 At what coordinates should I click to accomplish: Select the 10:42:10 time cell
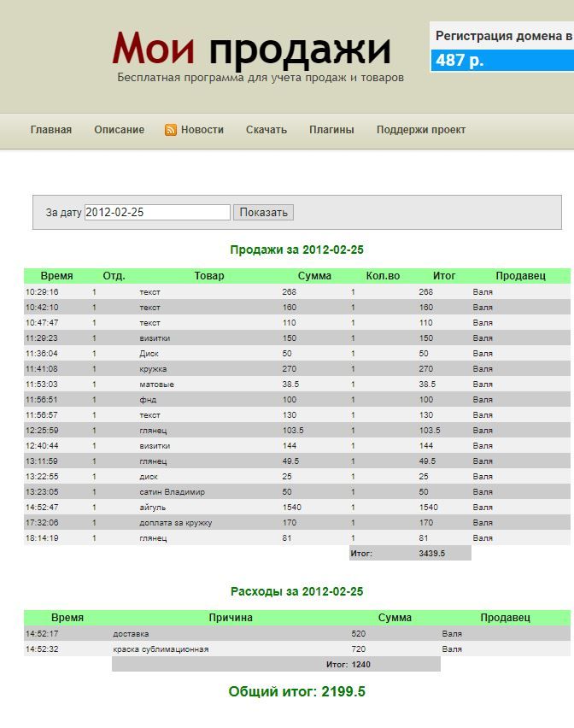42,308
